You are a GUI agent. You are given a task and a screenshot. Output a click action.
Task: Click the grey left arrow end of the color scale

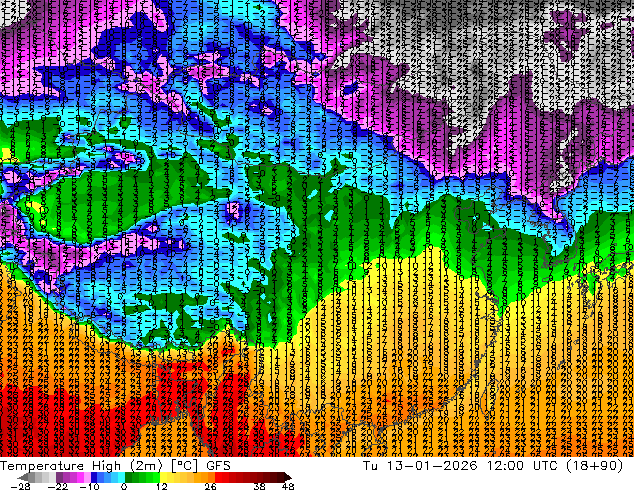coord(23,477)
